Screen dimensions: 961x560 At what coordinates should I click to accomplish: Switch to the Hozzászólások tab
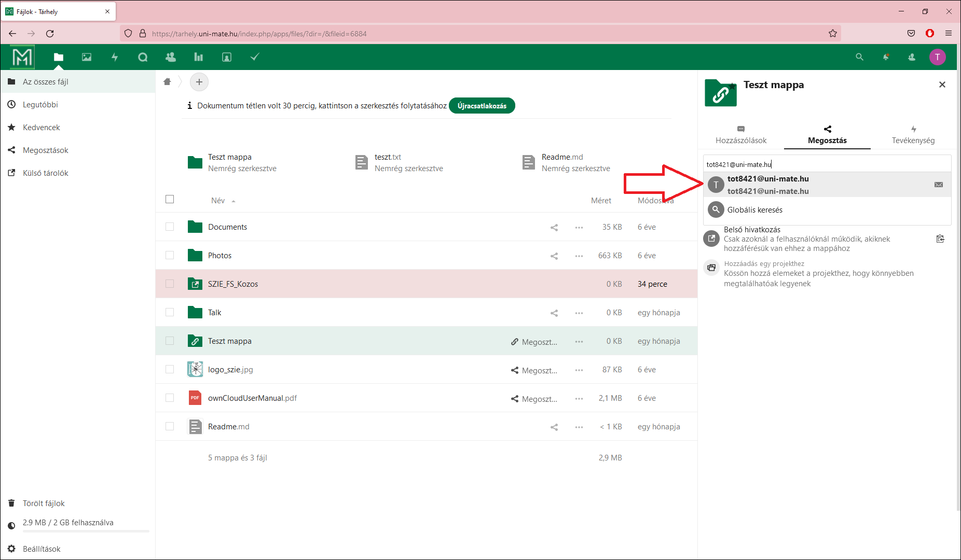[740, 135]
